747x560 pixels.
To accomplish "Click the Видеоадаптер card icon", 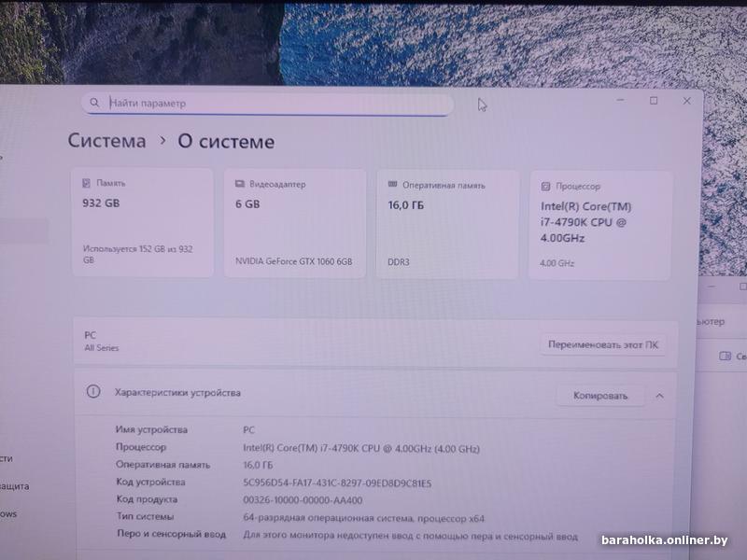I will pyautogui.click(x=240, y=184).
